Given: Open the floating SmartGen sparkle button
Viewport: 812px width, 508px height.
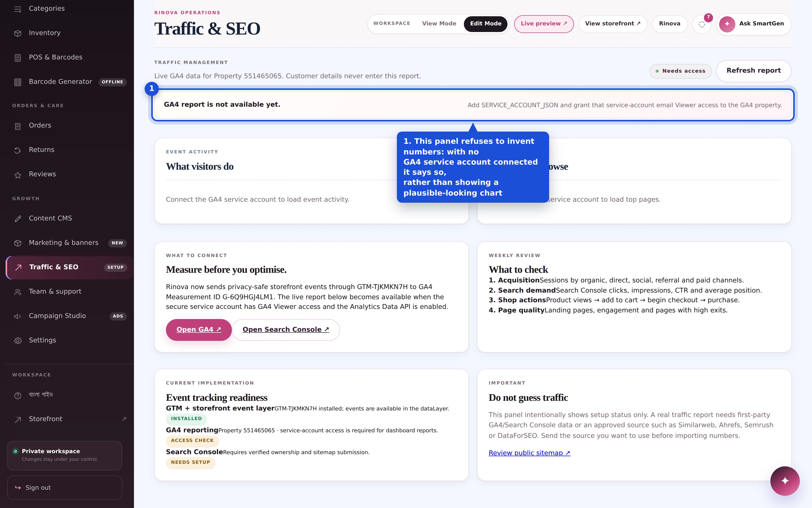Looking at the screenshot, I should tap(785, 481).
